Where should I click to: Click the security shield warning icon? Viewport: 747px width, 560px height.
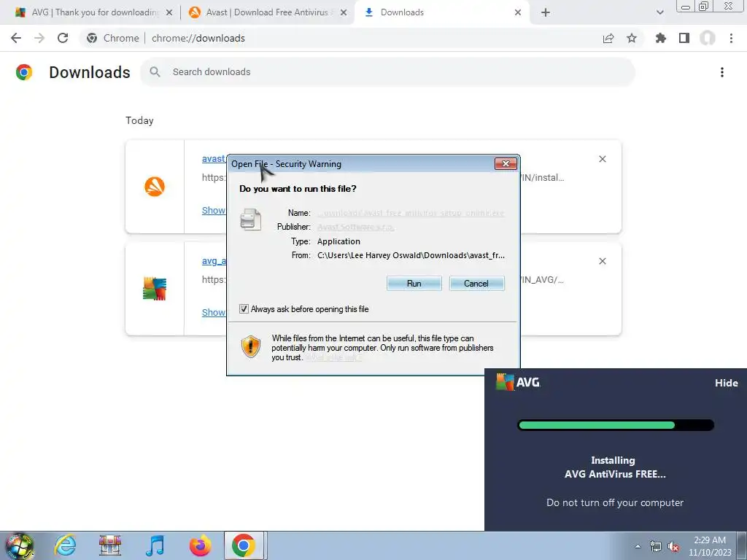[251, 346]
